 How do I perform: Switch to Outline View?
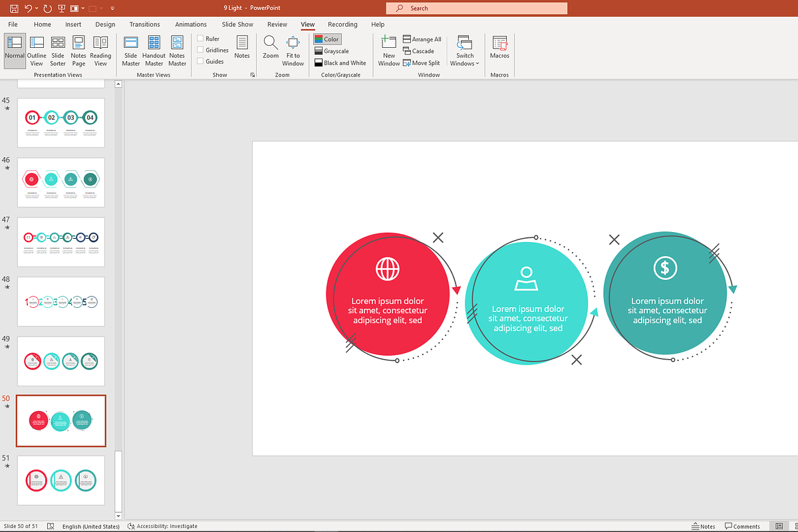(x=37, y=51)
